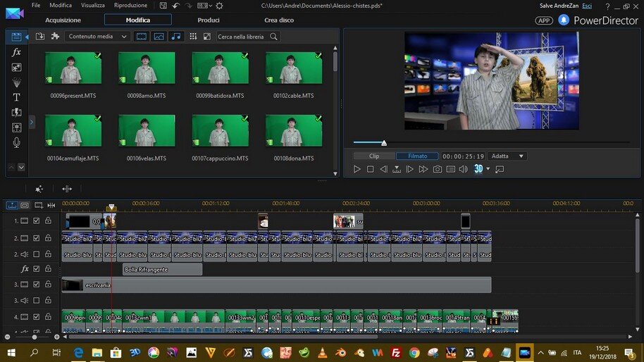Open the Contenuto media dropdown
The height and width of the screenshot is (362, 644).
(97, 37)
